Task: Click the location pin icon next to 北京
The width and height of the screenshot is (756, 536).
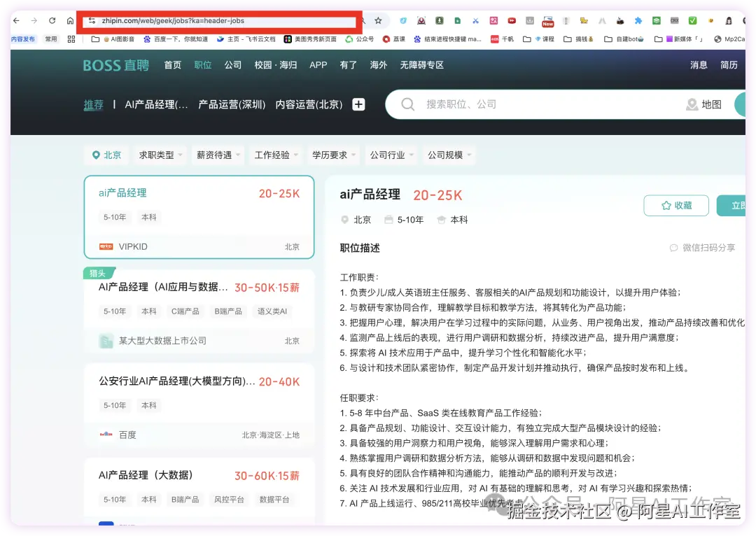Action: [x=94, y=155]
